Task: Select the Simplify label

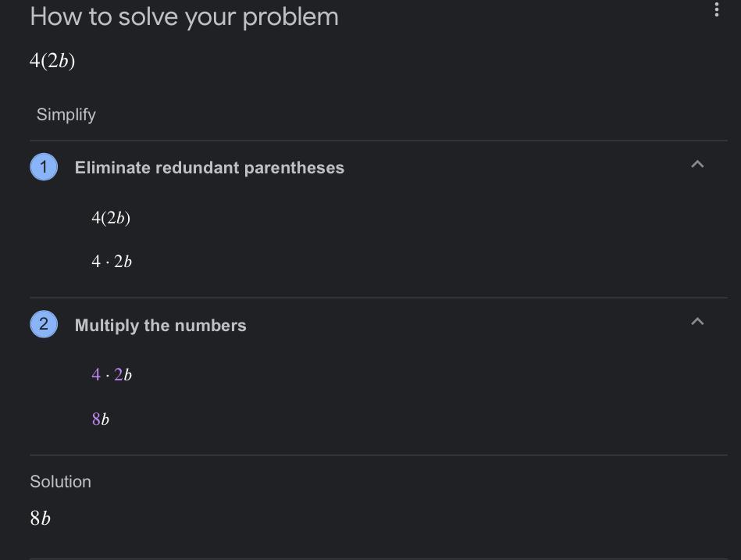Action: pyautogui.click(x=66, y=115)
